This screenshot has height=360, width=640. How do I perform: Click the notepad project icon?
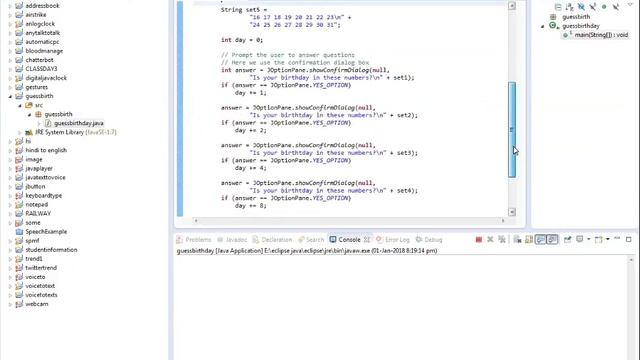pyautogui.click(x=19, y=204)
